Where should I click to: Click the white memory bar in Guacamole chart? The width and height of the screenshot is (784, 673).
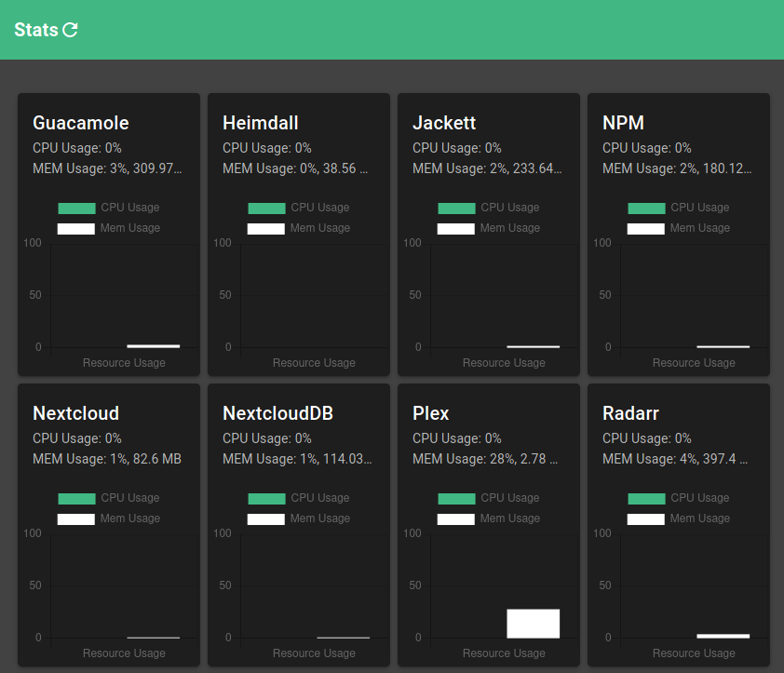pos(153,346)
